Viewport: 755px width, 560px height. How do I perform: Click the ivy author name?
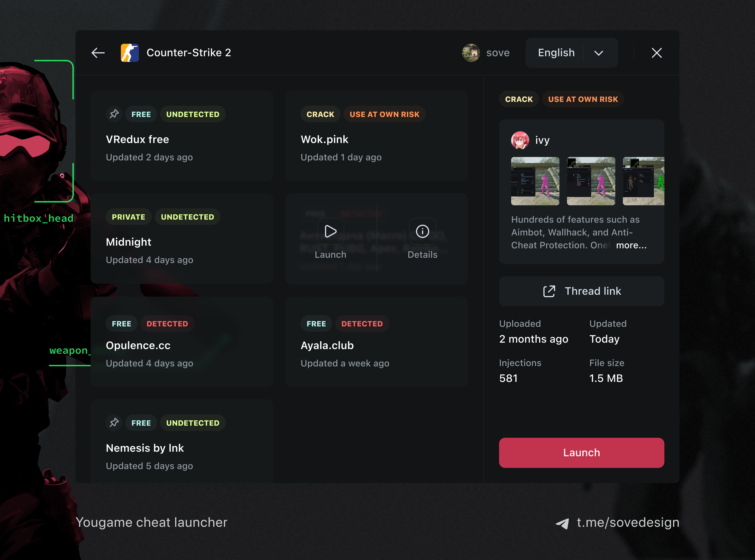(x=542, y=140)
